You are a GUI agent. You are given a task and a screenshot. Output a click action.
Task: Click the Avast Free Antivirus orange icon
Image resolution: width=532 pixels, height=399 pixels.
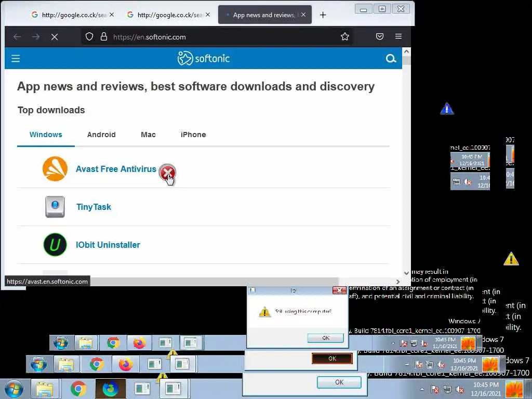click(x=55, y=169)
